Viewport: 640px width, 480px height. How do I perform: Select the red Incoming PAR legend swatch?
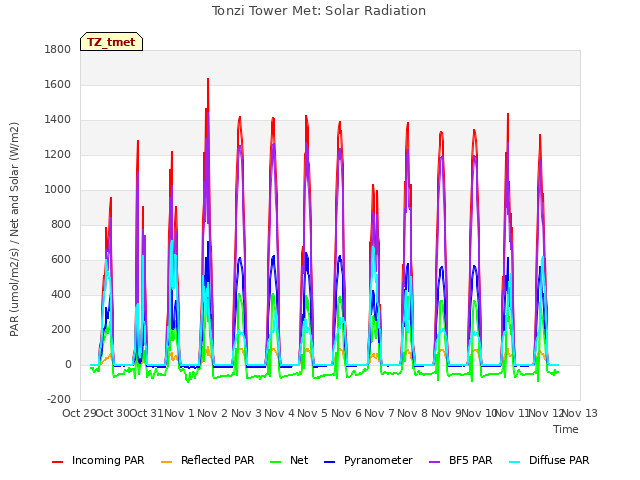point(58,462)
